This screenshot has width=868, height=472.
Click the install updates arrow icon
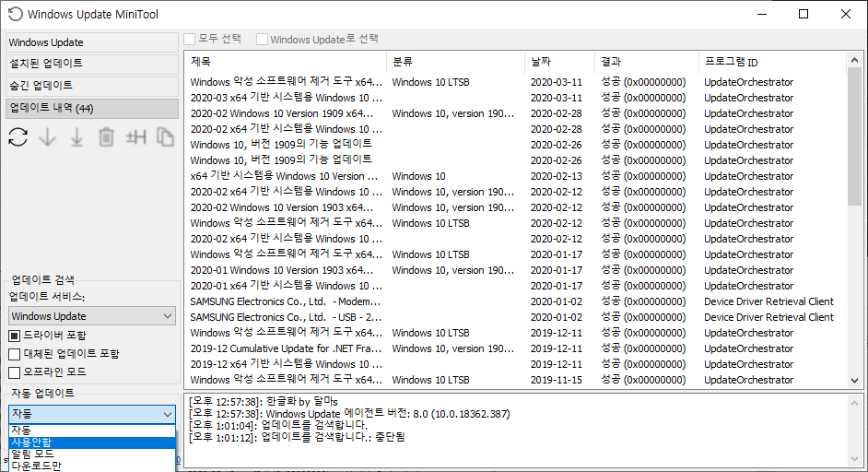pyautogui.click(x=77, y=136)
